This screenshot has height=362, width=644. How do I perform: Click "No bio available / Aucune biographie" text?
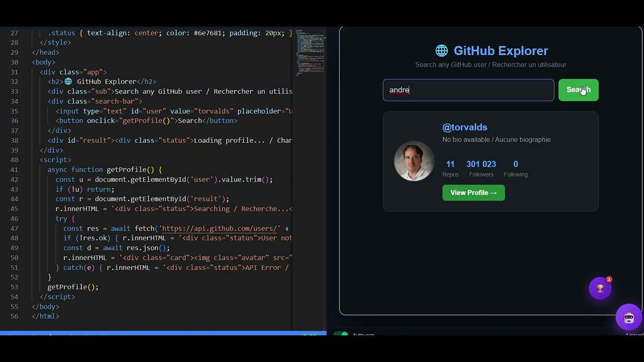(496, 140)
